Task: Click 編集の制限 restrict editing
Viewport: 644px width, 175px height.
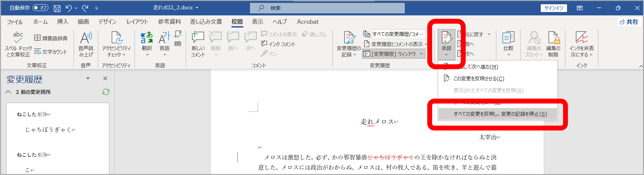Action: pos(553,44)
